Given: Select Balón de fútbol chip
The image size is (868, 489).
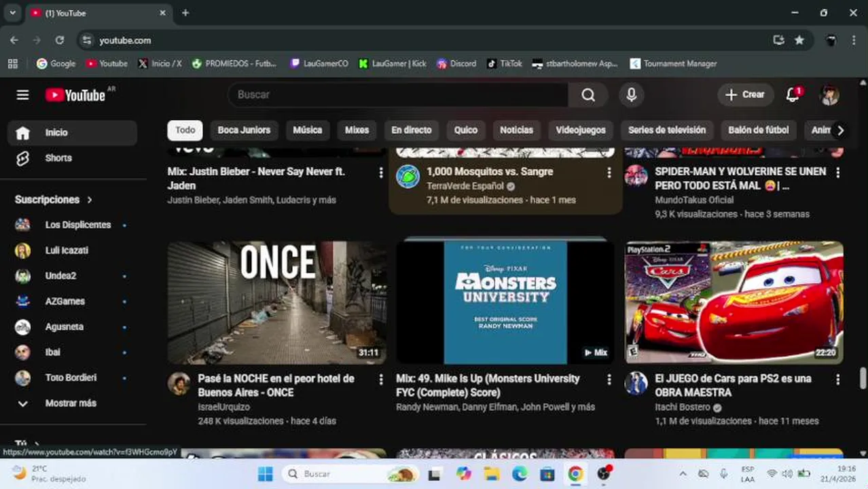Looking at the screenshot, I should (759, 130).
